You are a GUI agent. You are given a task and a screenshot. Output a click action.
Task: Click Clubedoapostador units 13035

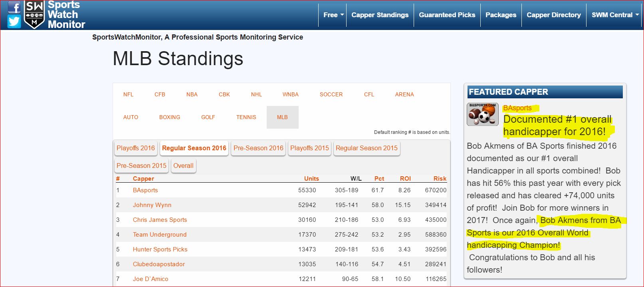pos(307,264)
